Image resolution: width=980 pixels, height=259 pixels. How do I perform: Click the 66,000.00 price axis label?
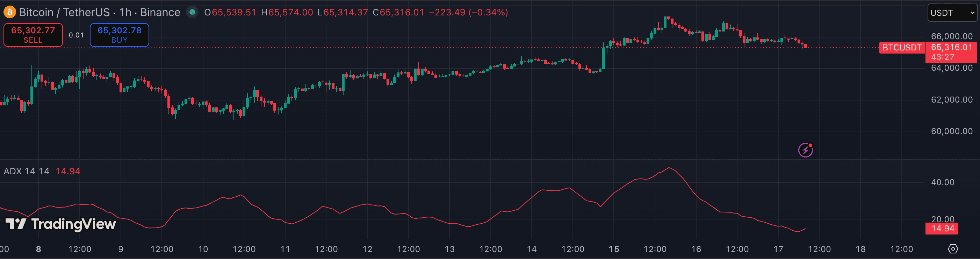[951, 36]
